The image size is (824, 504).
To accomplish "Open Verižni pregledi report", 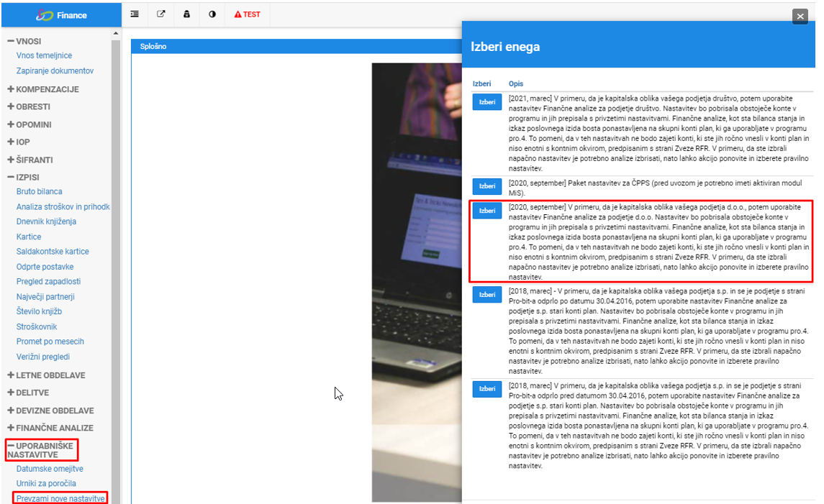I will coord(42,356).
